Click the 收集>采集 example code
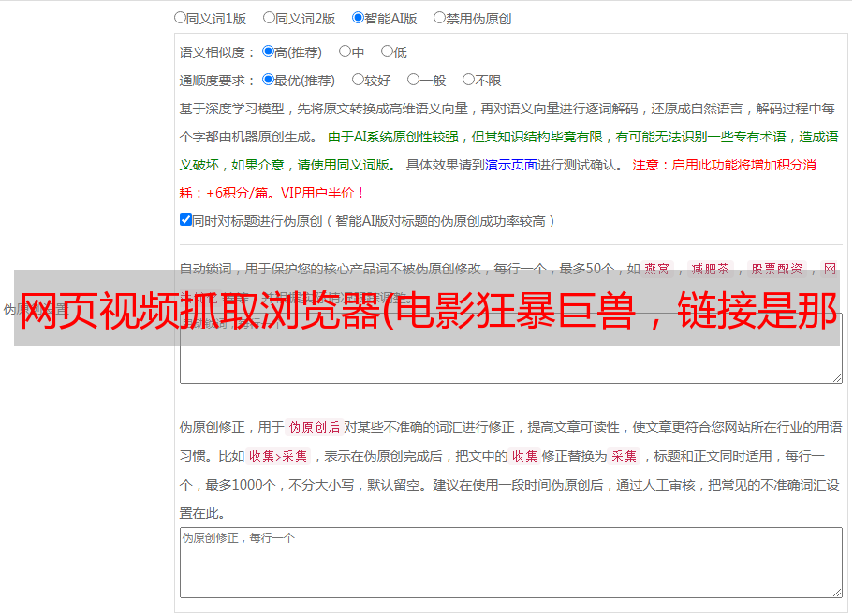The width and height of the screenshot is (853, 616). (x=278, y=456)
